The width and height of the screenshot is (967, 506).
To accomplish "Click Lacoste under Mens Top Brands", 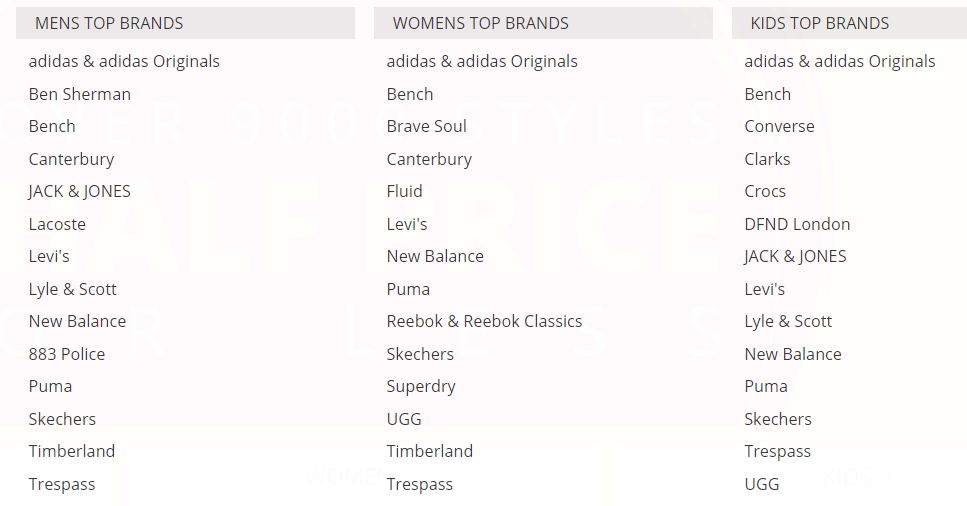I will coord(57,224).
